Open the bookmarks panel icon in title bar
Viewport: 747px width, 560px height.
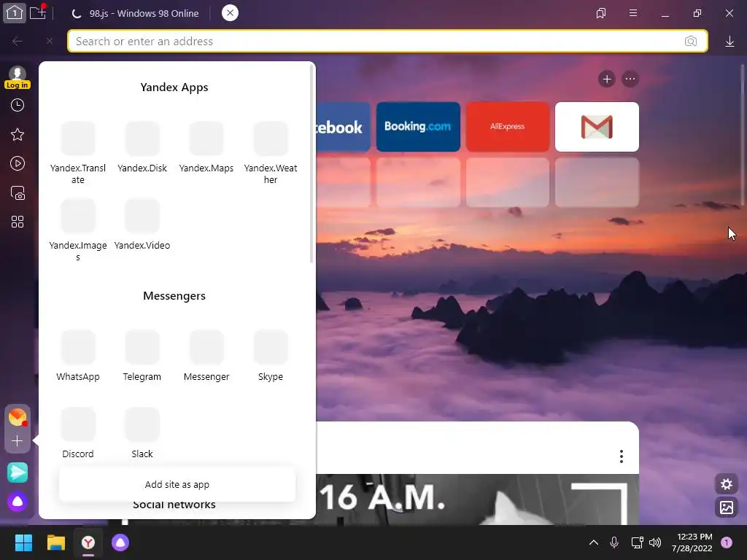pos(601,13)
